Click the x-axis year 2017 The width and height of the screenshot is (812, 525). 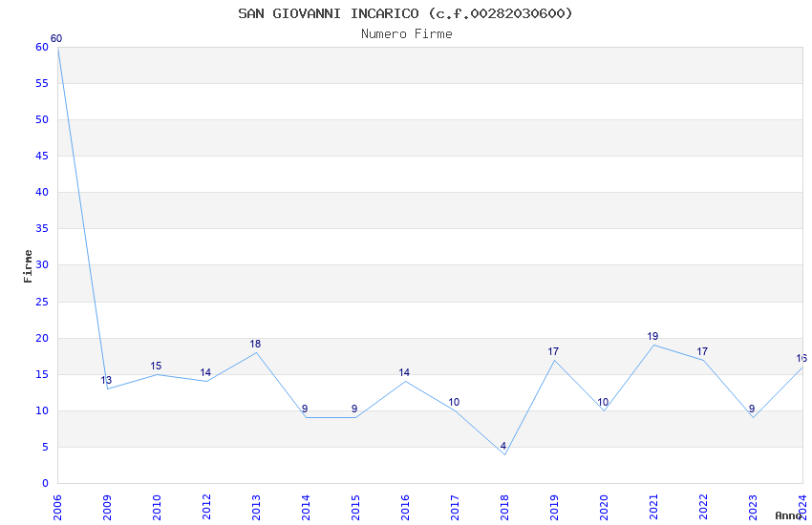point(455,508)
